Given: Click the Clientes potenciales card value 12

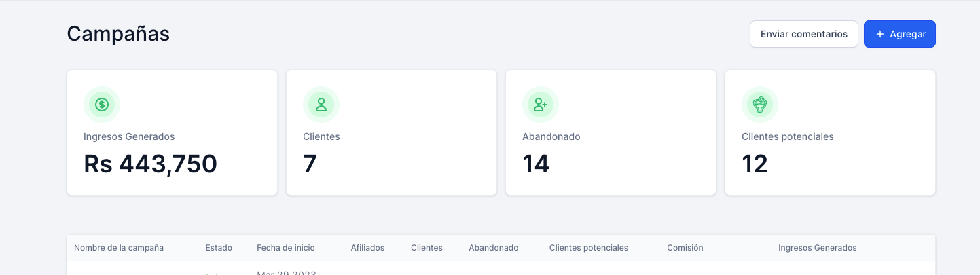Looking at the screenshot, I should coord(755,164).
